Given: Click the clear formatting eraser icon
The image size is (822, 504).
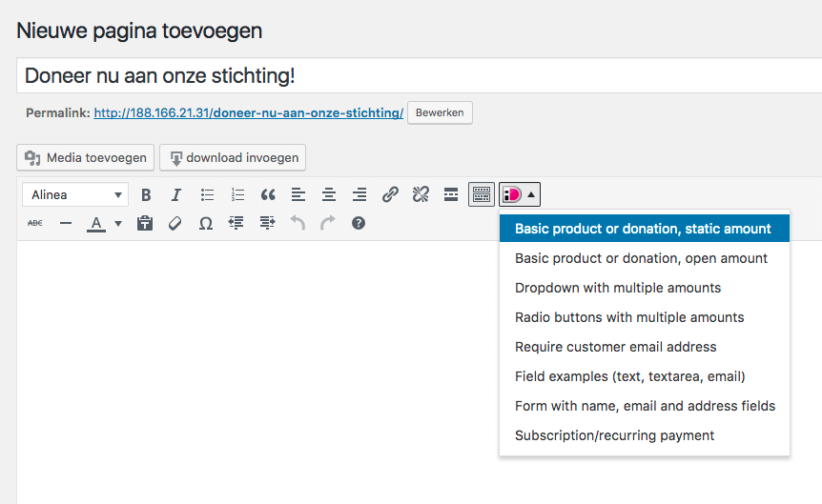Looking at the screenshot, I should click(175, 224).
